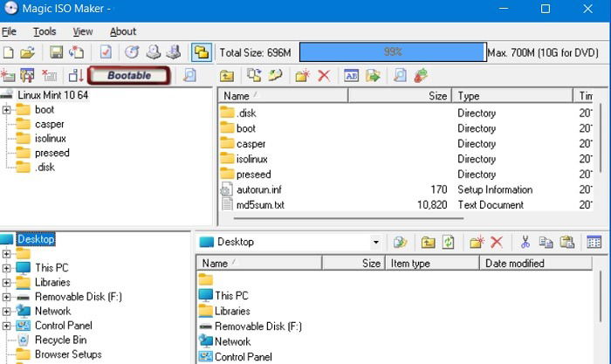611x364 pixels.
Task: Go up one folder in the local browser
Action: point(428,243)
